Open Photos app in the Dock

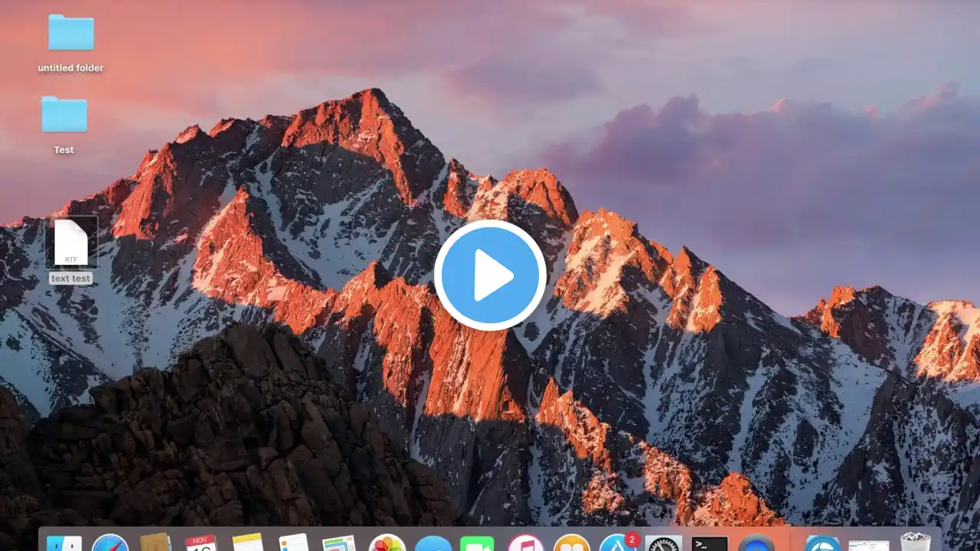387,543
